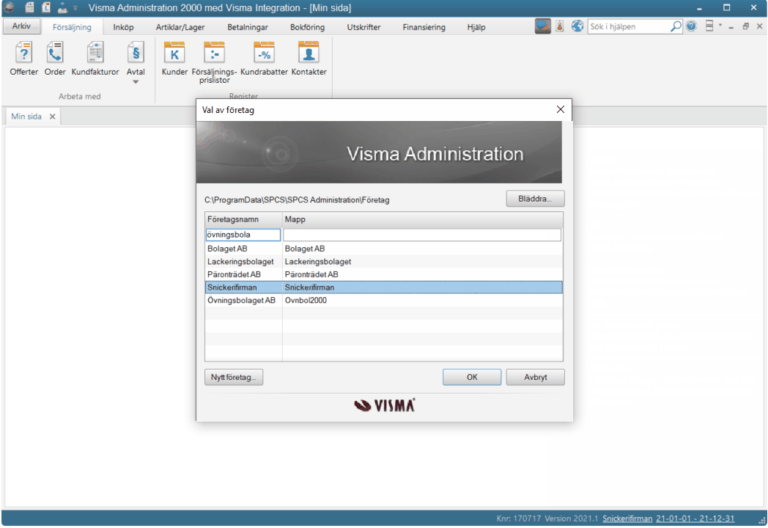Click the Avtal paragraph icon
The height and width of the screenshot is (528, 768).
tap(136, 53)
